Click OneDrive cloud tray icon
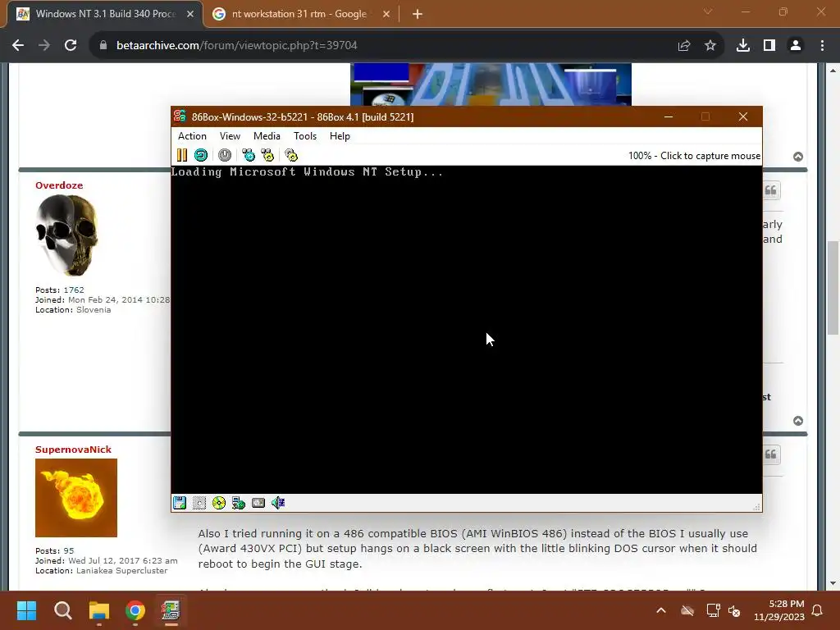 (687, 610)
